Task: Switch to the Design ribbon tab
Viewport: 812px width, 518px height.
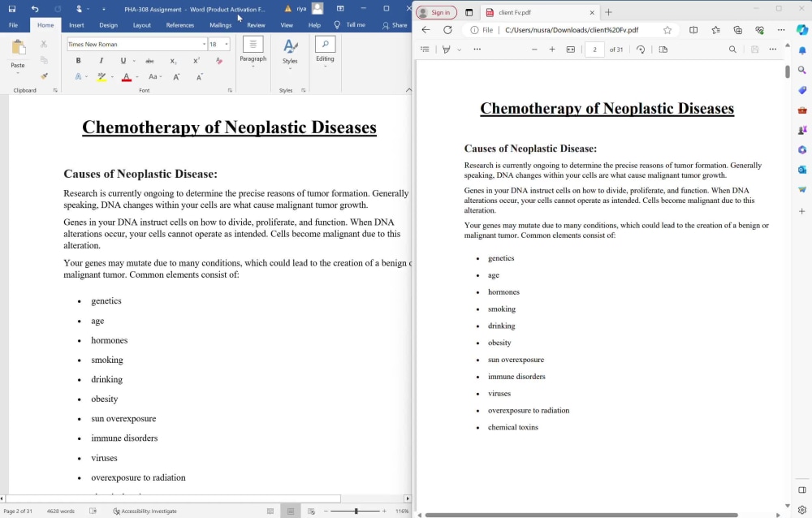Action: [x=108, y=25]
